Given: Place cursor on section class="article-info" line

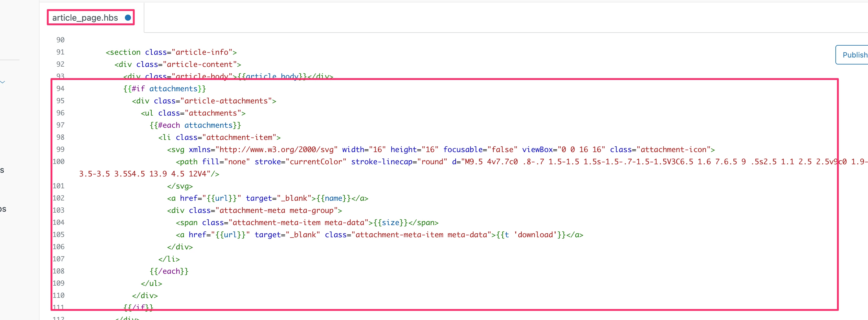Looking at the screenshot, I should coord(171,52).
